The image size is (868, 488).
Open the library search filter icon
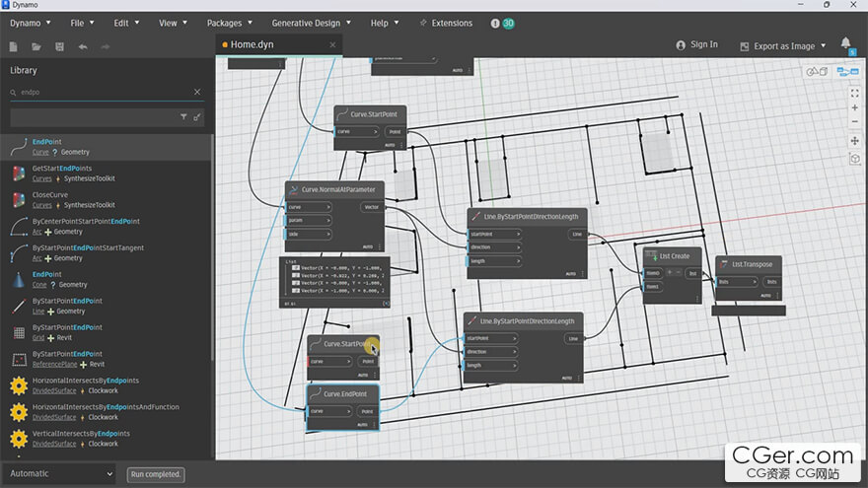[183, 116]
